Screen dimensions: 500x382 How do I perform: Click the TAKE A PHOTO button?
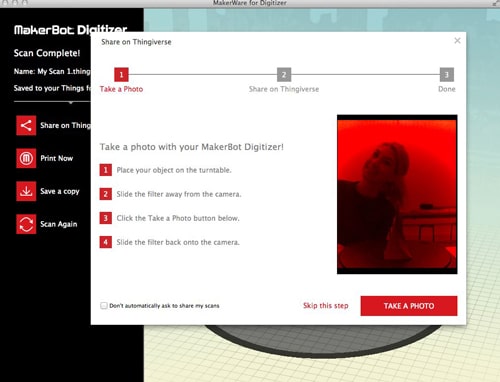pyautogui.click(x=409, y=306)
